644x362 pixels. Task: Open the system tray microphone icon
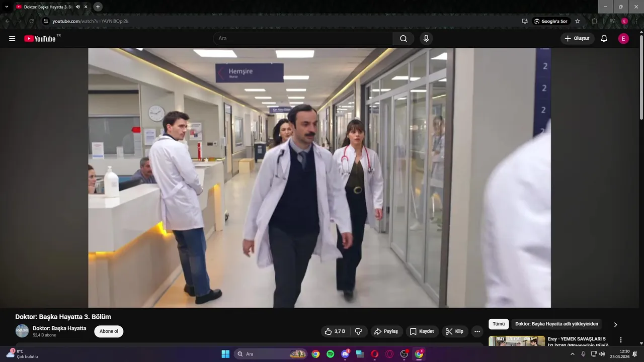click(583, 354)
